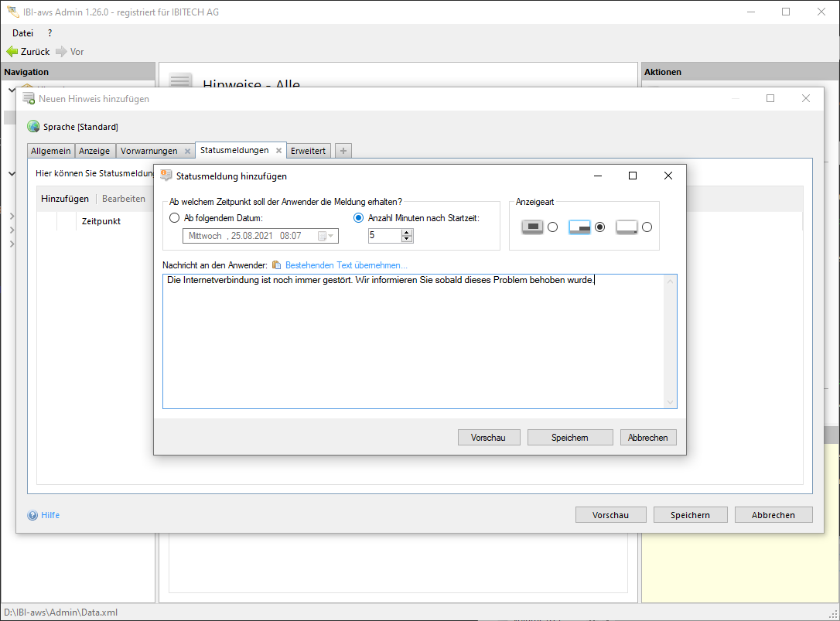Click Vorschau in the Statusmeldung hinzufügen dialog

(x=488, y=438)
